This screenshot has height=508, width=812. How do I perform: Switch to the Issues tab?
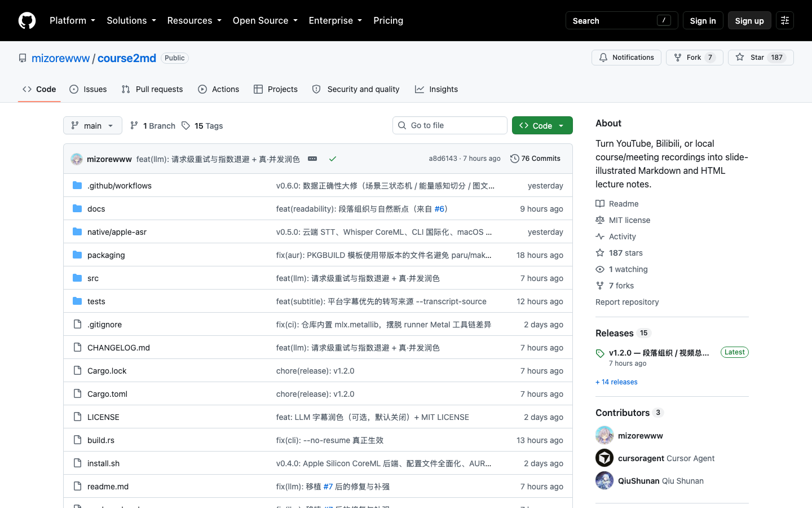pos(88,89)
